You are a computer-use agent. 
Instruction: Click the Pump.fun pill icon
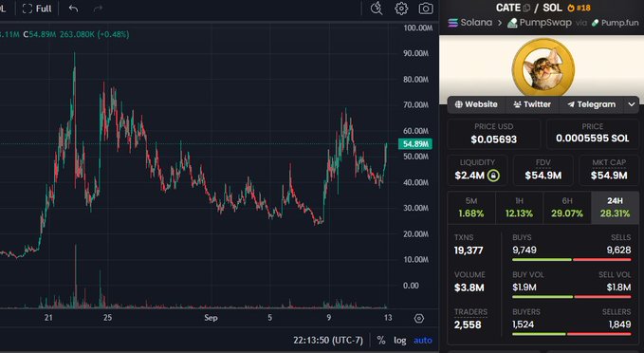pos(595,23)
